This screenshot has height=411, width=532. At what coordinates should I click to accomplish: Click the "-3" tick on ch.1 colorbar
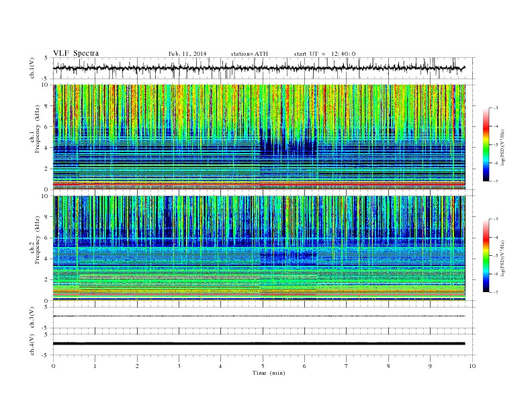tap(496, 108)
